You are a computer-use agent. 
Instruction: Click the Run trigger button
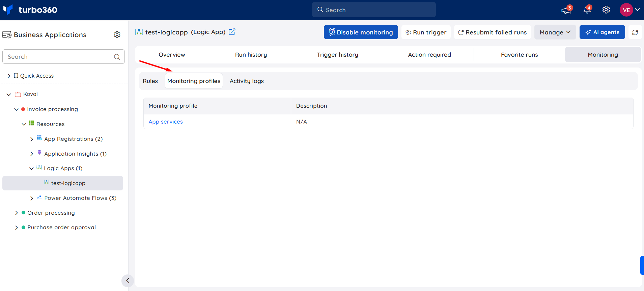(x=426, y=32)
